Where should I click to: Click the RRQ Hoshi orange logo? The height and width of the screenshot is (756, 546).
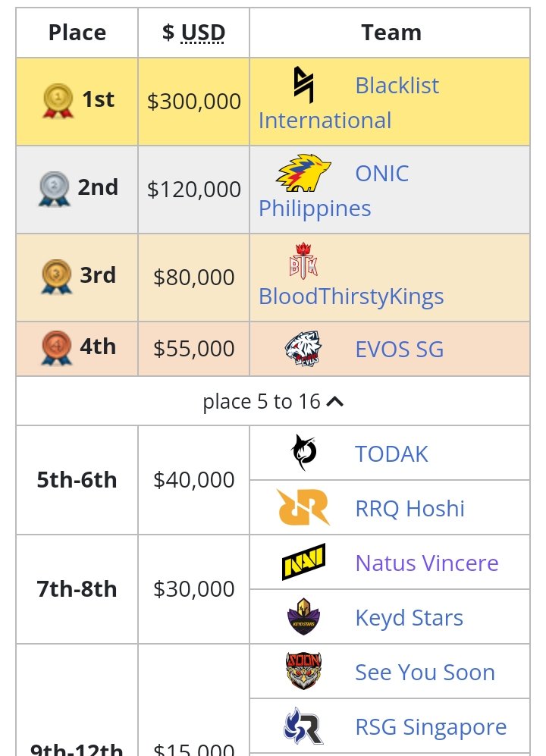pos(303,508)
